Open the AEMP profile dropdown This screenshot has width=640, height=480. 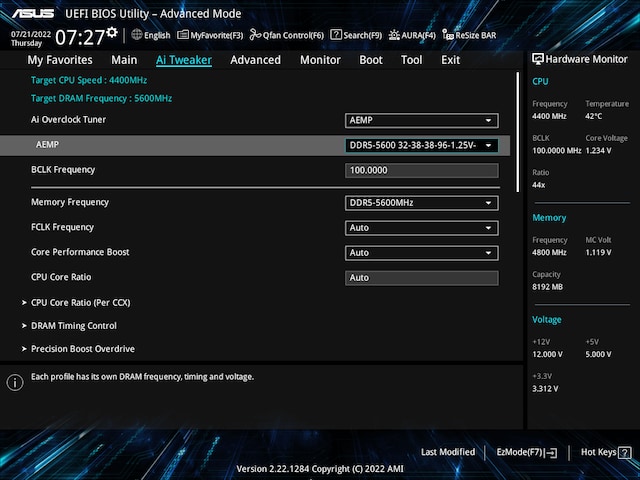point(421,145)
